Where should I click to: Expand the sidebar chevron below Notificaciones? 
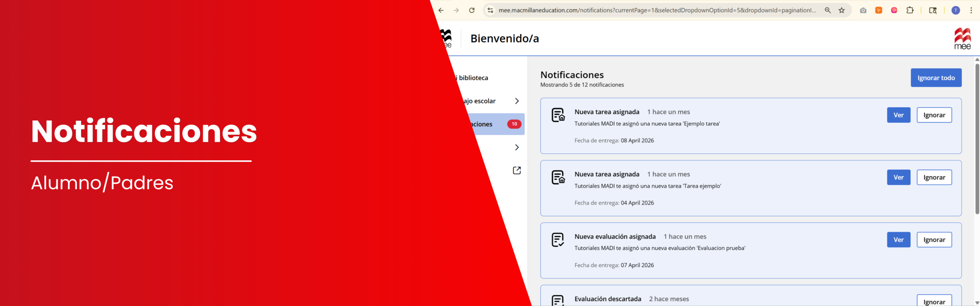tap(517, 147)
